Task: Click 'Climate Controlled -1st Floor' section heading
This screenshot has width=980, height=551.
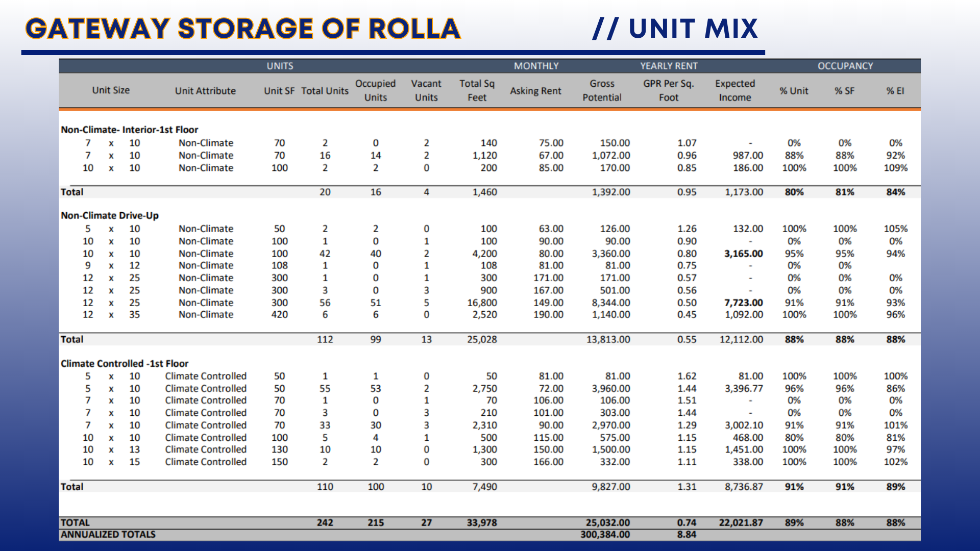Action: pyautogui.click(x=125, y=363)
